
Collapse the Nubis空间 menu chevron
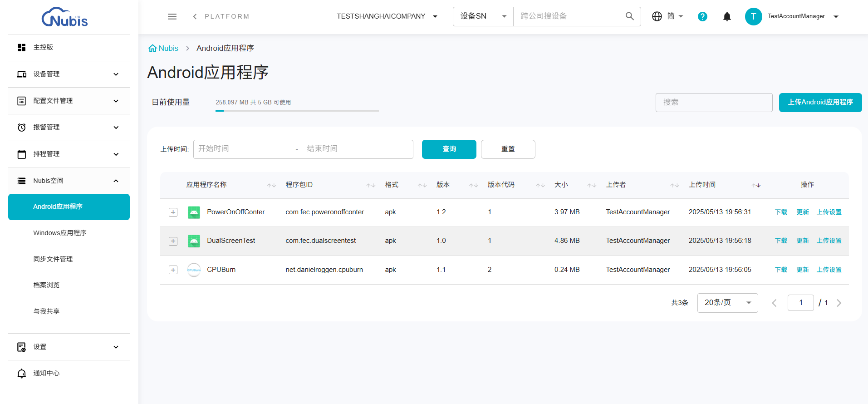(116, 181)
